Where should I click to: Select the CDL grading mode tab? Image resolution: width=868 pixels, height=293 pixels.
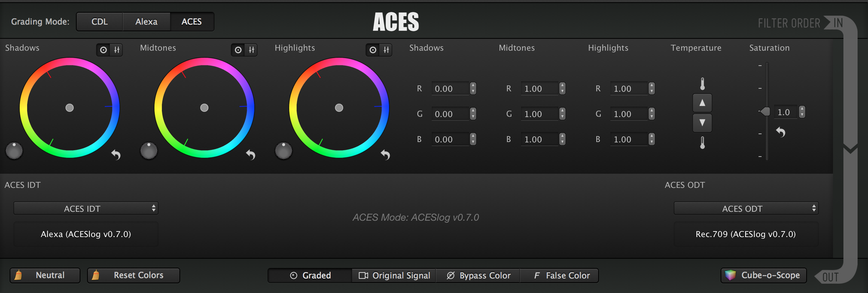pos(100,22)
